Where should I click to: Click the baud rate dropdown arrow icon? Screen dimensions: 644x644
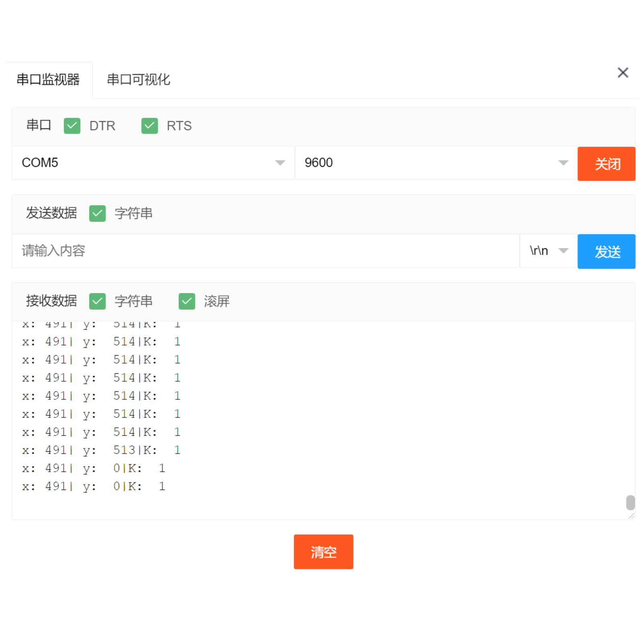(563, 163)
